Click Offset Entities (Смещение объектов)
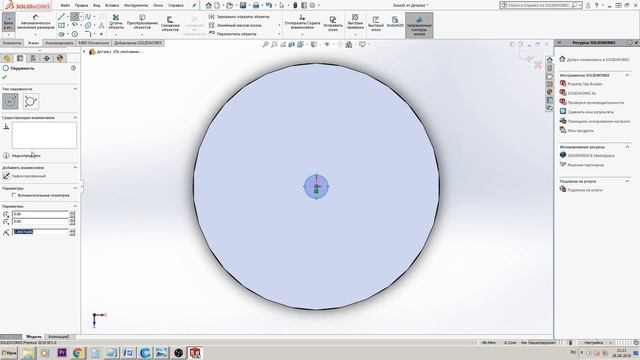Screen dimensions: 640x360 coord(170,24)
